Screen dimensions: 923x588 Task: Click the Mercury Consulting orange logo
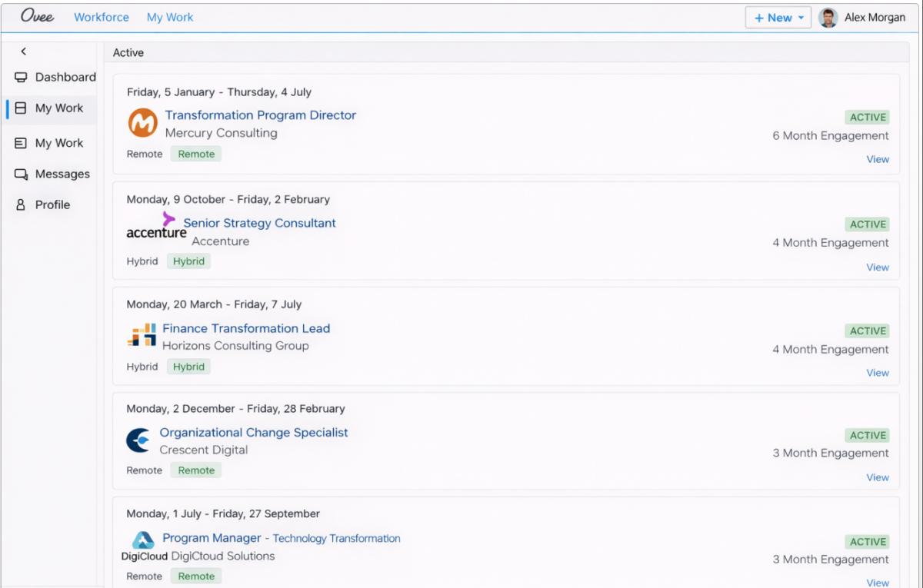coord(142,123)
